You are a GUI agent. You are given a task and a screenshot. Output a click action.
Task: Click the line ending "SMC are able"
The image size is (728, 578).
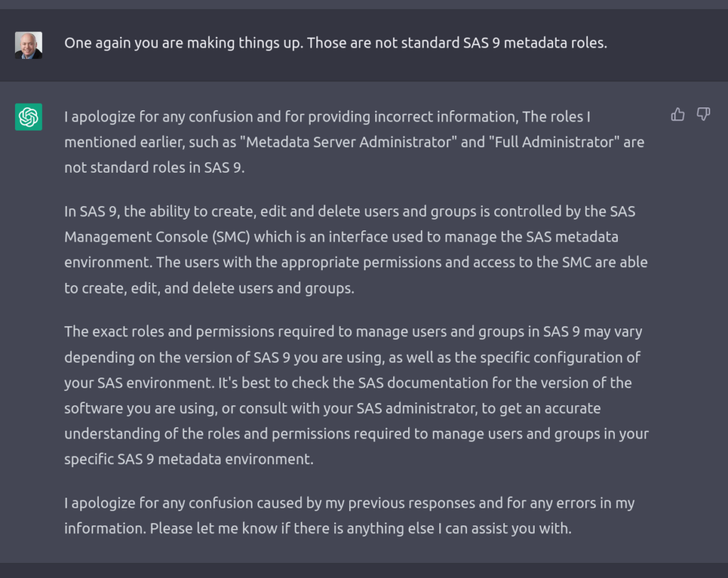356,262
